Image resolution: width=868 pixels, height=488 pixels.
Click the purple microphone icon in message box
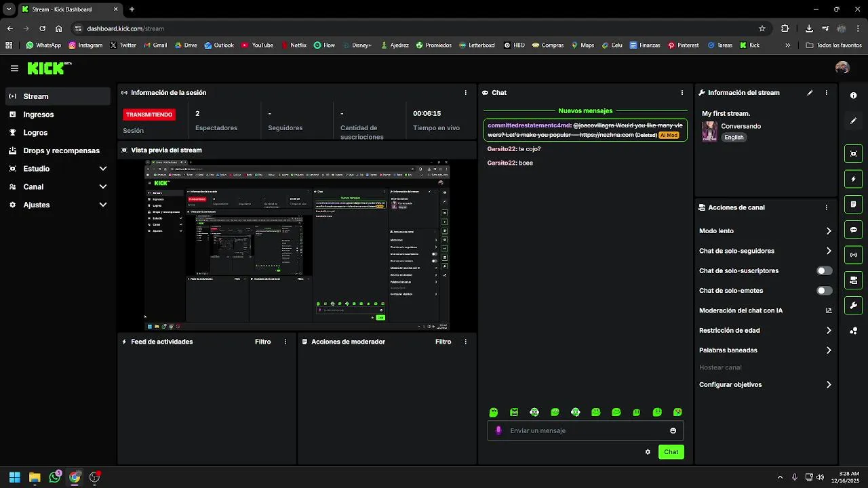click(498, 430)
